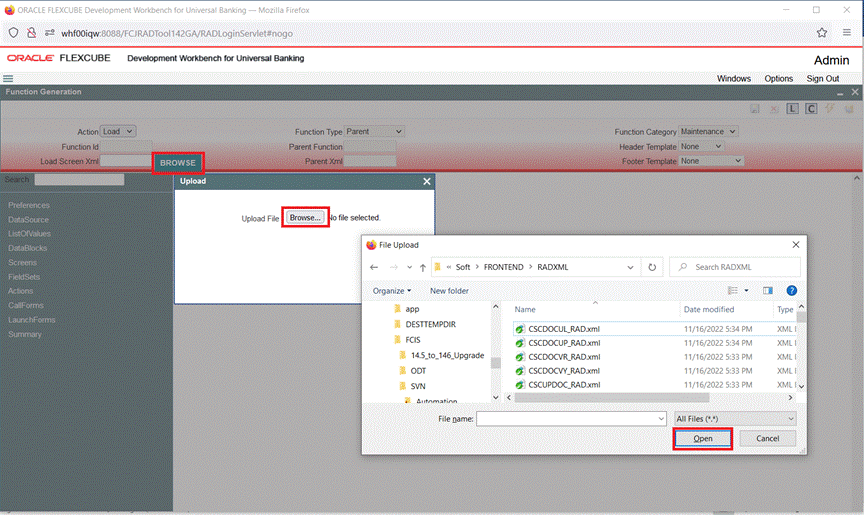Open Preferences in the left tree
864x515 pixels.
[x=29, y=205]
